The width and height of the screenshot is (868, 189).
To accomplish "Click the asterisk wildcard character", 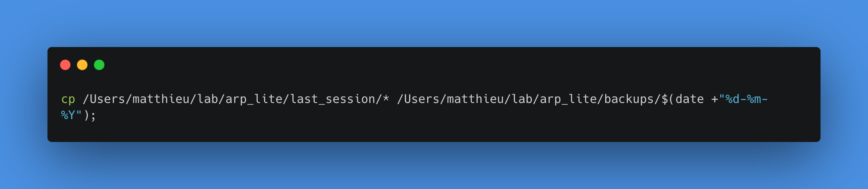I will point(386,99).
